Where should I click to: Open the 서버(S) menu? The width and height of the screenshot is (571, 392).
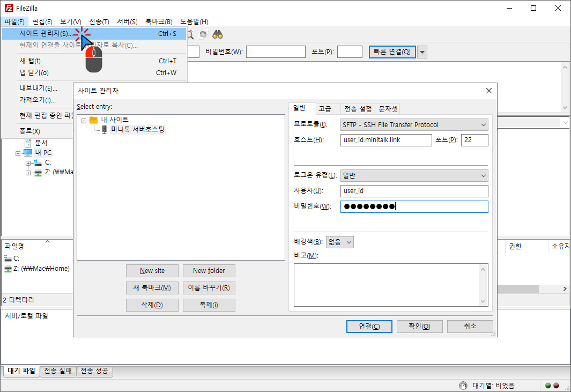[127, 21]
